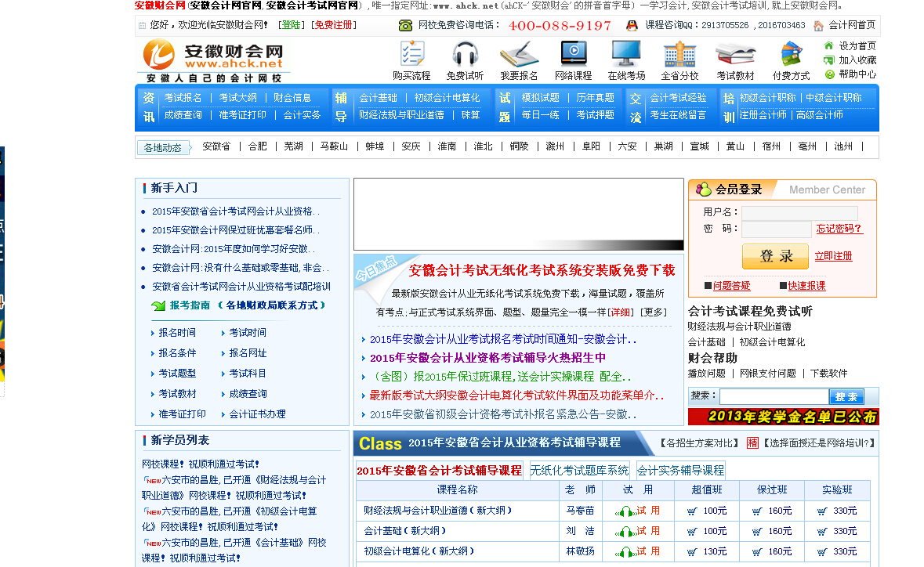
Task: Click the 免费注册 link at top
Action: [334, 25]
